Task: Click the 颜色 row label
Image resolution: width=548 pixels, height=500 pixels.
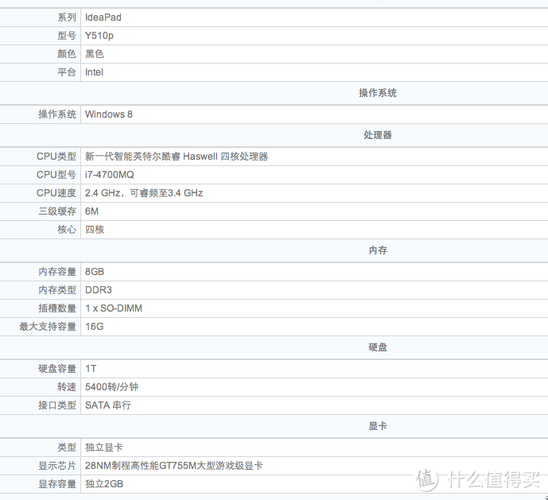Action: pyautogui.click(x=66, y=54)
